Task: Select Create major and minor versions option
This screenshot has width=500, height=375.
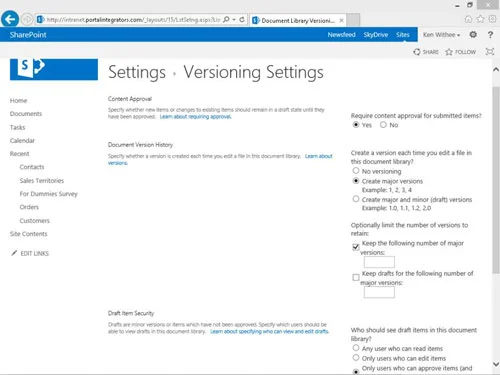Action: tap(356, 199)
